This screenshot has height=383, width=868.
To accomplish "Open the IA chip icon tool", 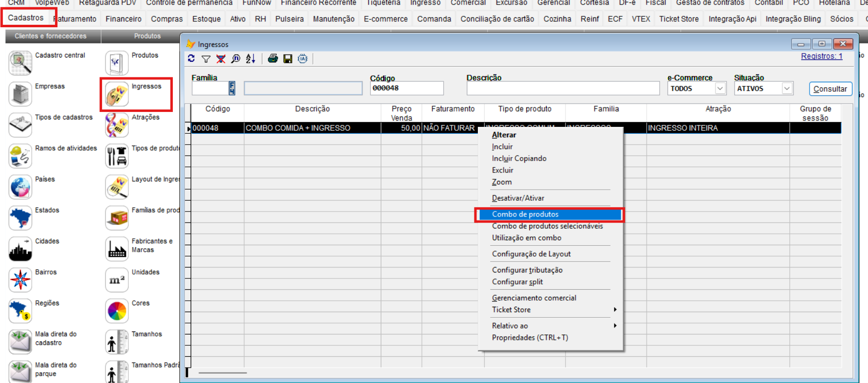I will (x=303, y=59).
